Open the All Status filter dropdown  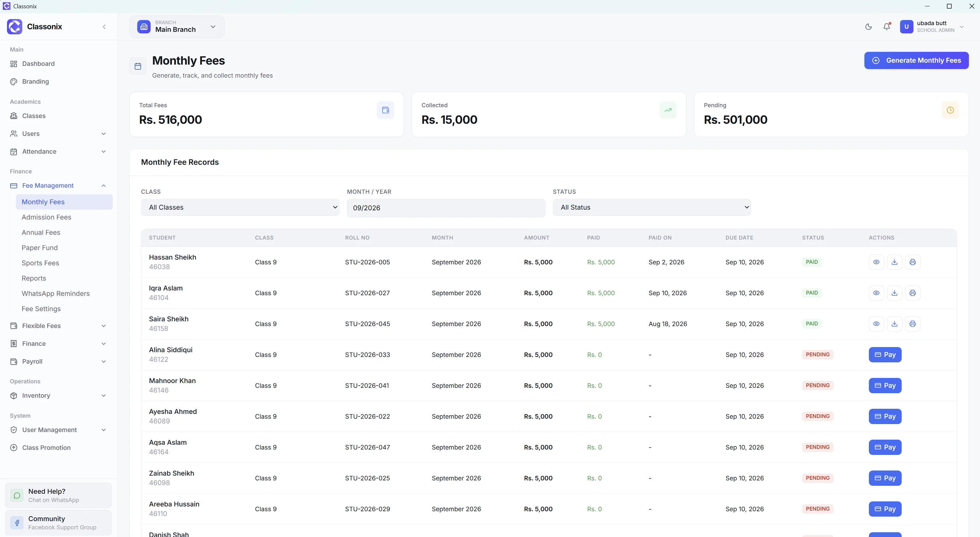pyautogui.click(x=652, y=207)
